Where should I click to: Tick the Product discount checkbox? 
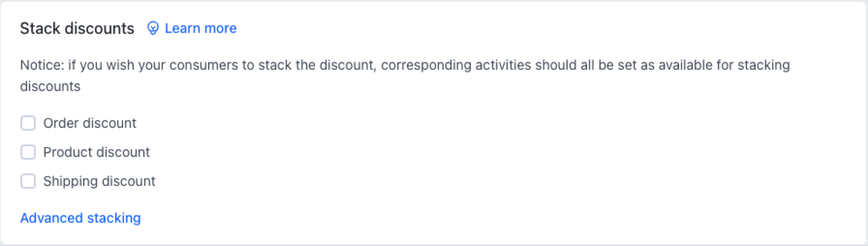[28, 152]
